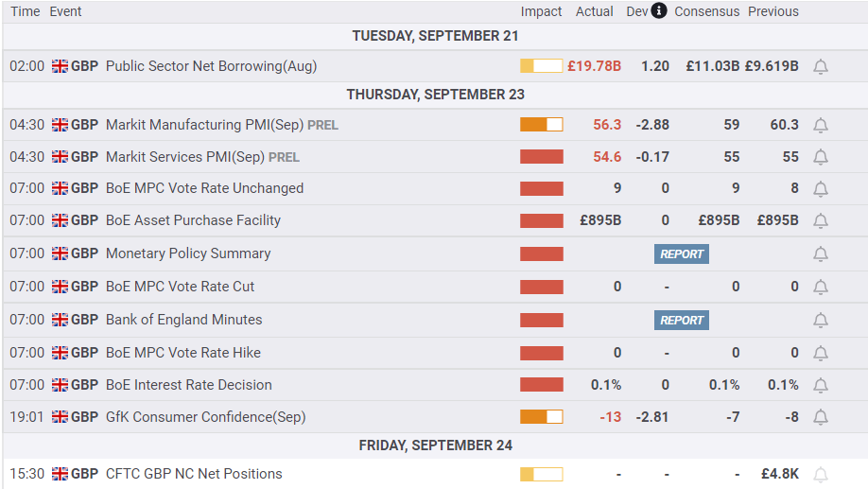
Task: Click the Thursday, September 23 date header
Action: coord(435,95)
